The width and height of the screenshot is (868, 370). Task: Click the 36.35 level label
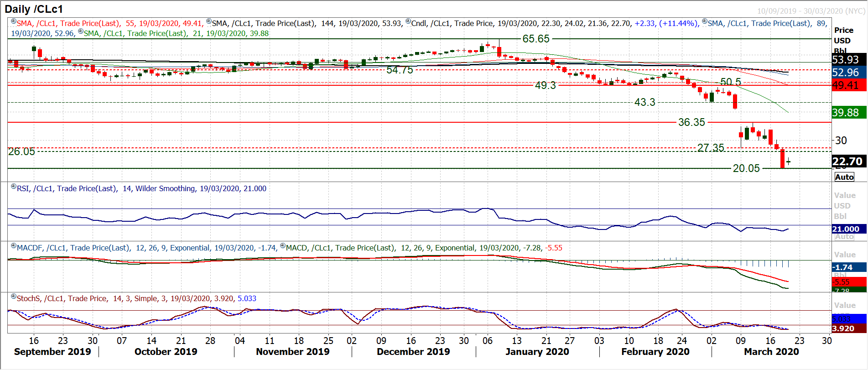[691, 122]
